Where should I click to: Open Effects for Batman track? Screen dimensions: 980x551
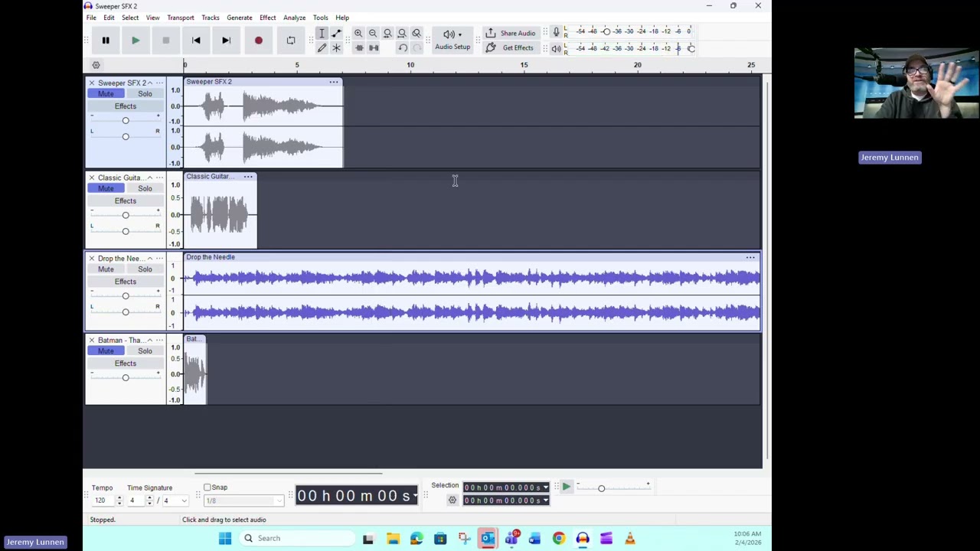pos(126,364)
